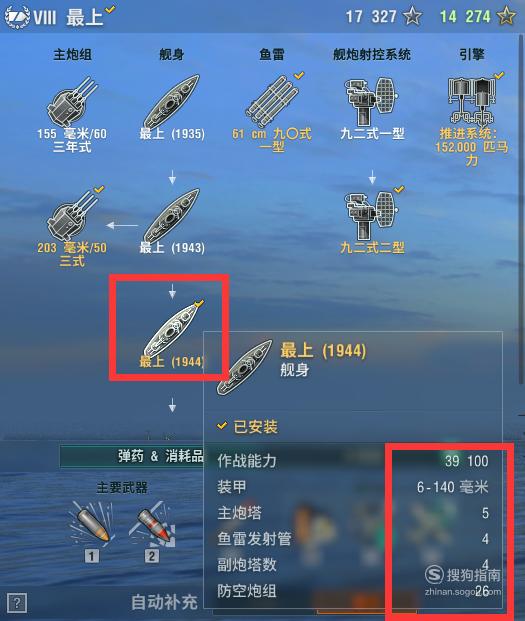Select the 61 cm 九〇式一型 torpedo icon
The image size is (525, 621).
coord(272,101)
